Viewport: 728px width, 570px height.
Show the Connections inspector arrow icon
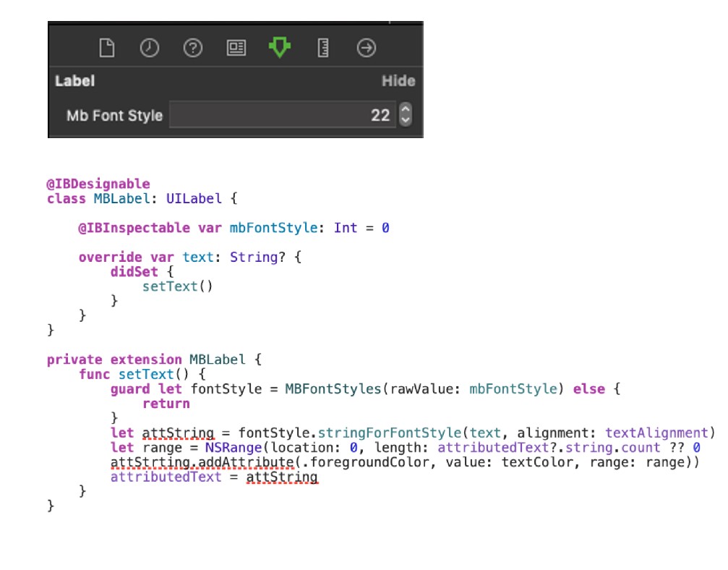[x=367, y=48]
